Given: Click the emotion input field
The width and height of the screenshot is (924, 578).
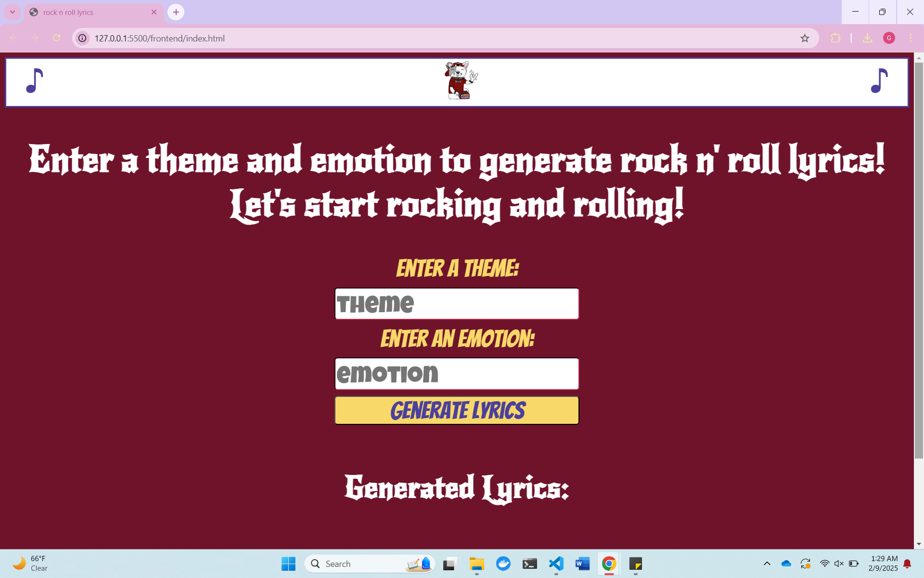Looking at the screenshot, I should click(x=456, y=374).
